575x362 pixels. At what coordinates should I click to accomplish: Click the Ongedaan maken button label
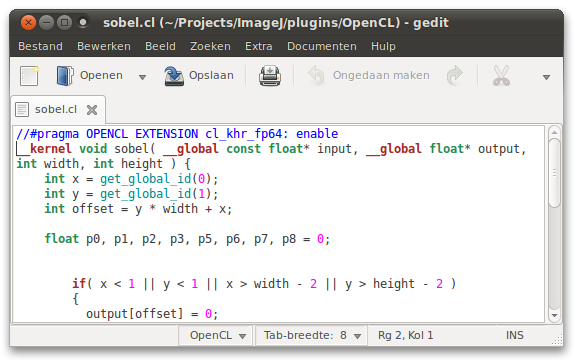[x=381, y=75]
